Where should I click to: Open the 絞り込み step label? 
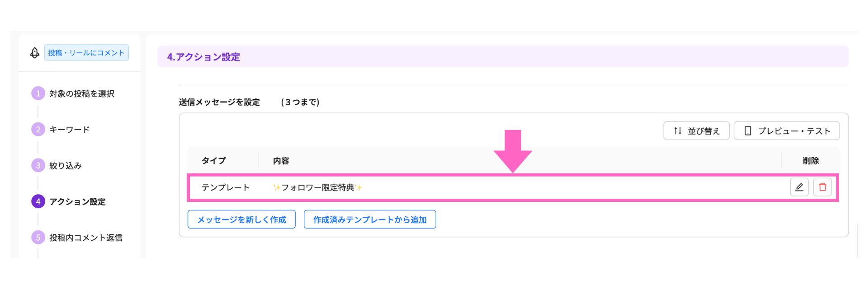click(x=66, y=166)
